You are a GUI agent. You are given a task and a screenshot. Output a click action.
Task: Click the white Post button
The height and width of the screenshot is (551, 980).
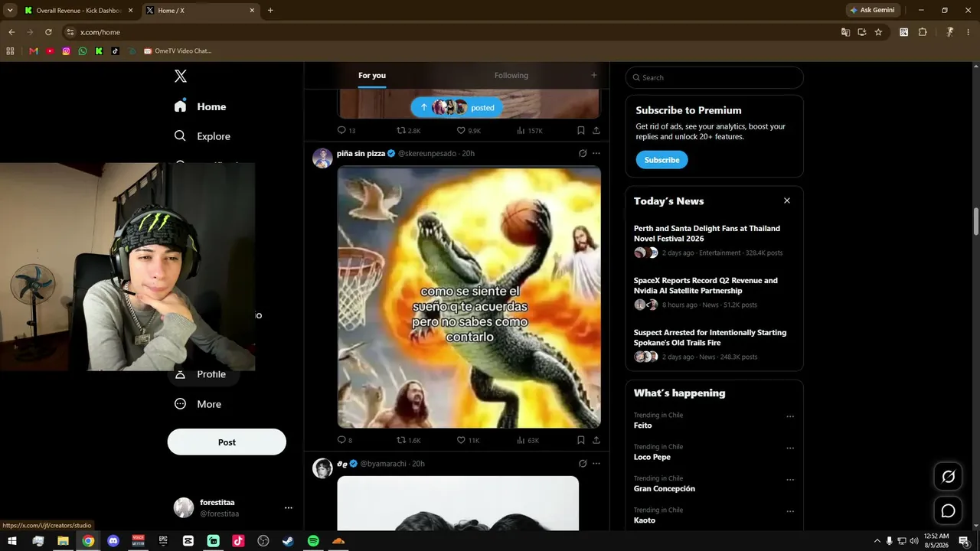(227, 442)
